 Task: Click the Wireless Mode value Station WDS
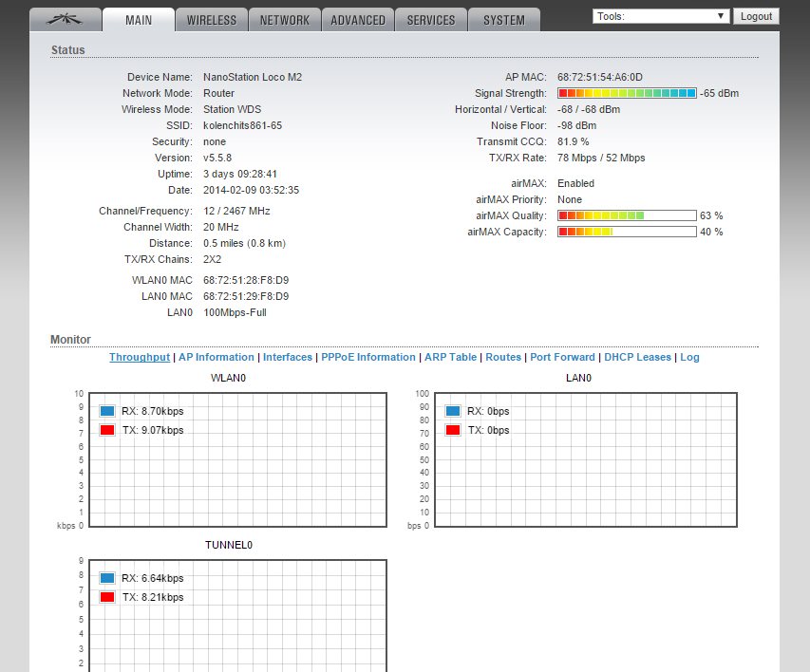(233, 109)
